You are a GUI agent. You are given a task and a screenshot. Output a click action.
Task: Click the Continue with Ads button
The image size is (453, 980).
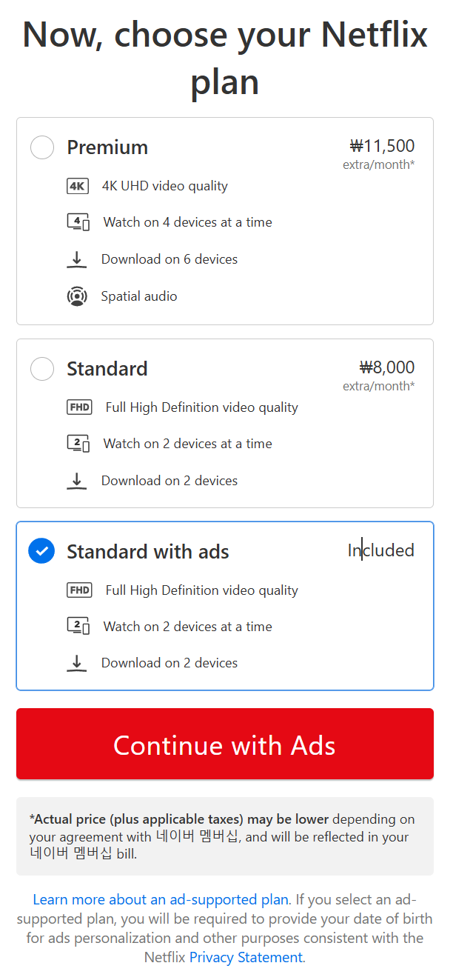[x=225, y=744]
